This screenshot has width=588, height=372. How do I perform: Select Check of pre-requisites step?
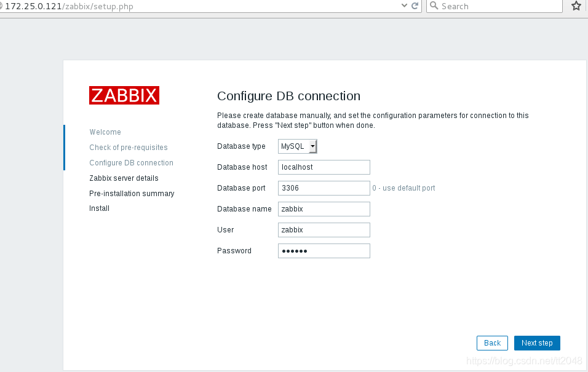coord(129,148)
